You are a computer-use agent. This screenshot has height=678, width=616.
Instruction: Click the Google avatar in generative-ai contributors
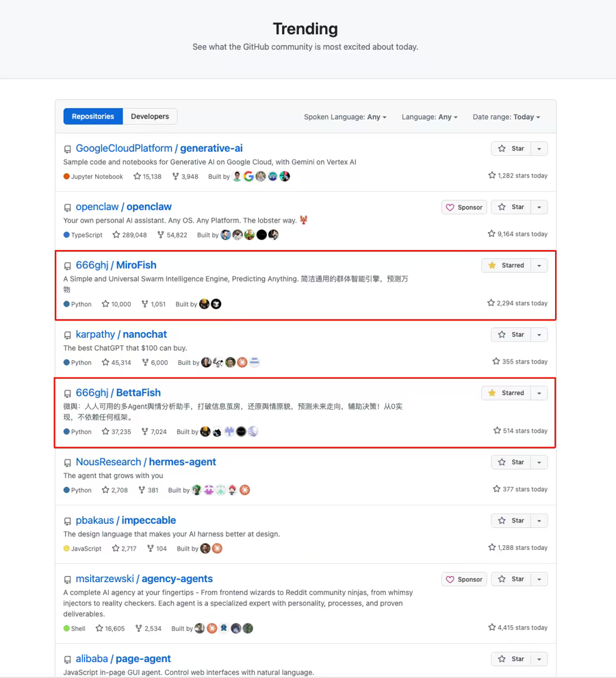point(248,177)
